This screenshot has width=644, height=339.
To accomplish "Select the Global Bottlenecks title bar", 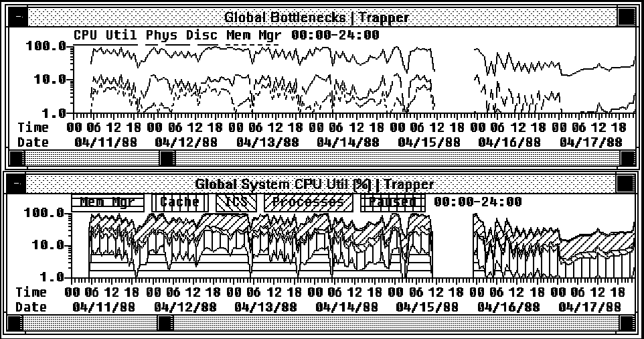I will coord(316,17).
